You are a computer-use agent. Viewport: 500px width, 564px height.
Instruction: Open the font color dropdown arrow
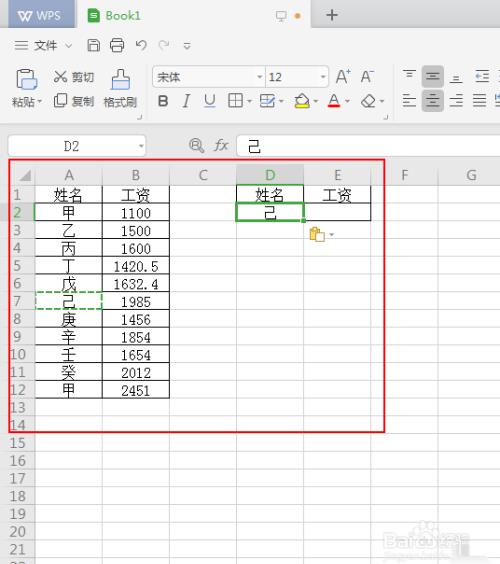347,101
